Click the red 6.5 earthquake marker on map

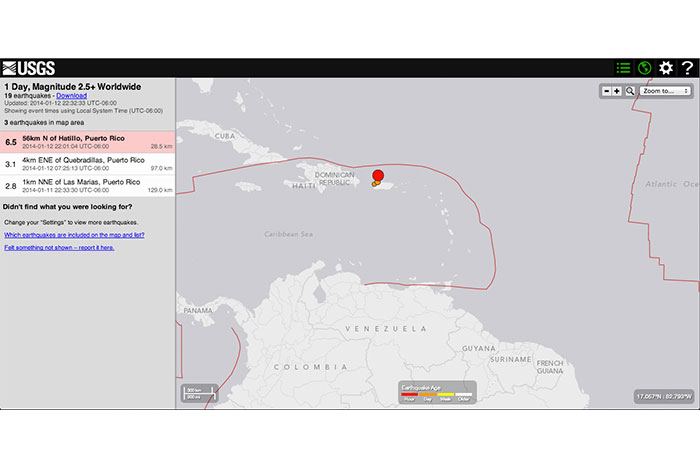pyautogui.click(x=378, y=177)
